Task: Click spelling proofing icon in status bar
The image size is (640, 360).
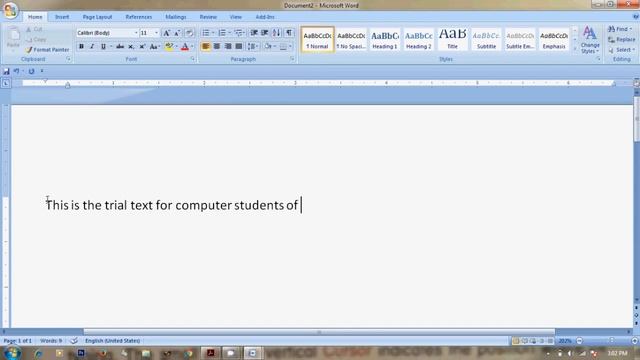Action: tap(74, 340)
